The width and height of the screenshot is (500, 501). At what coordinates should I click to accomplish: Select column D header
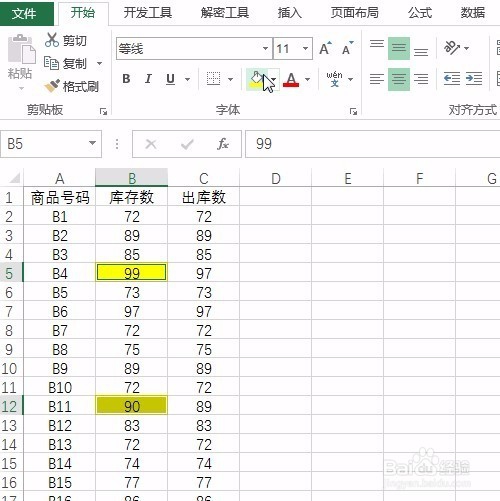point(275,178)
